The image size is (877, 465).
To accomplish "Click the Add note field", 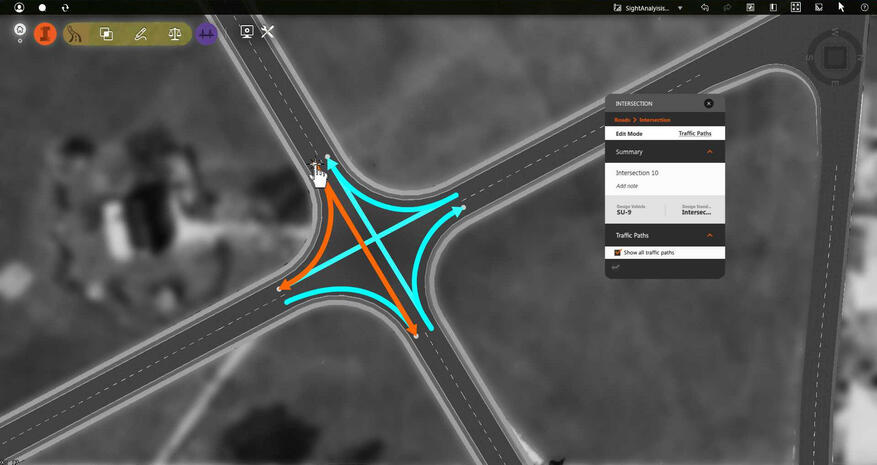I will point(627,186).
